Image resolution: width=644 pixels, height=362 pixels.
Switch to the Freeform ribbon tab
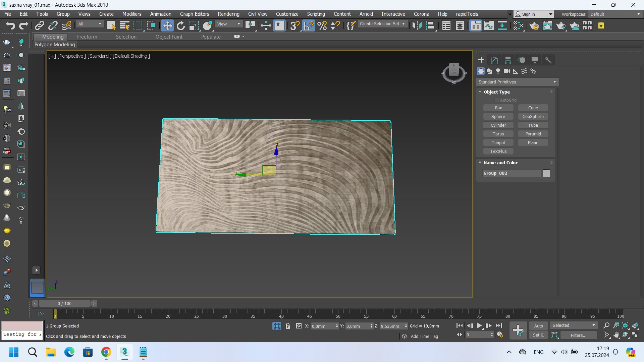87,37
